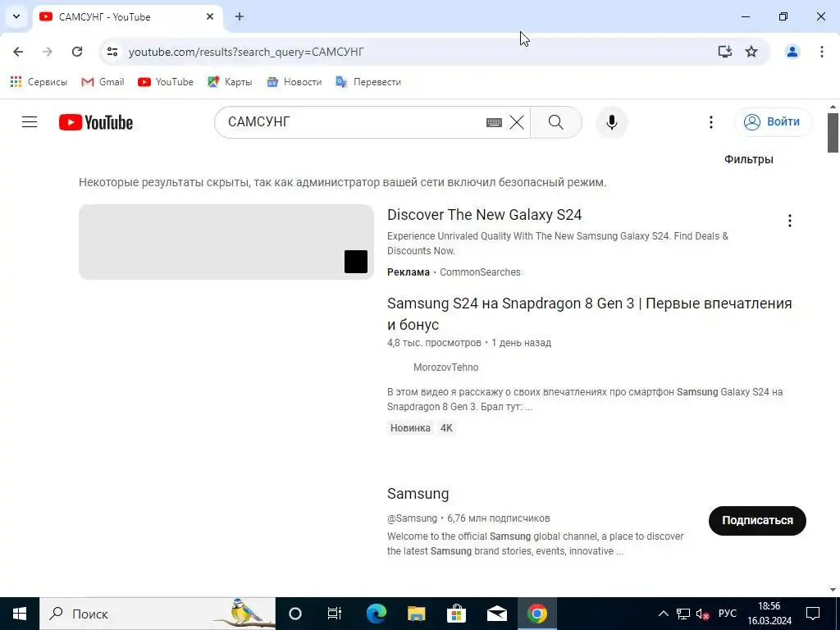Image resolution: width=840 pixels, height=630 pixels.
Task: Click CommonSearches advertiser name
Action: point(480,272)
